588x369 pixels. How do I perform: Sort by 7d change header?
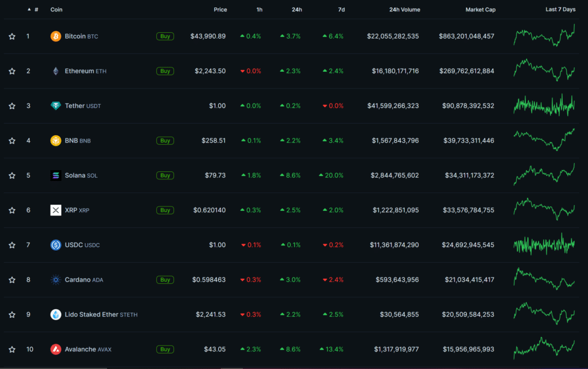[341, 9]
